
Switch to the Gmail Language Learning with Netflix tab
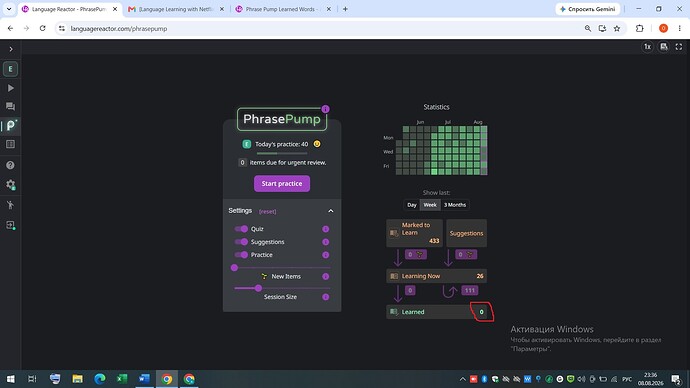tap(176, 9)
